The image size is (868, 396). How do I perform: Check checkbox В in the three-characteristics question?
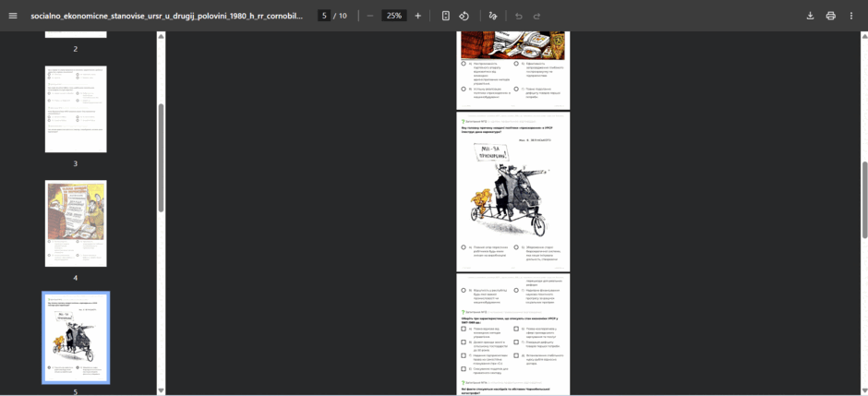pyautogui.click(x=464, y=342)
